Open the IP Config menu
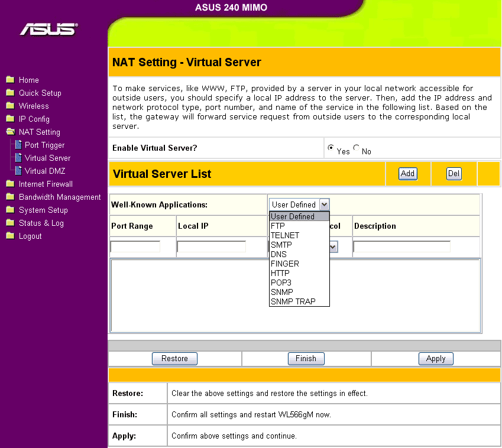The width and height of the screenshot is (502, 448). click(34, 119)
